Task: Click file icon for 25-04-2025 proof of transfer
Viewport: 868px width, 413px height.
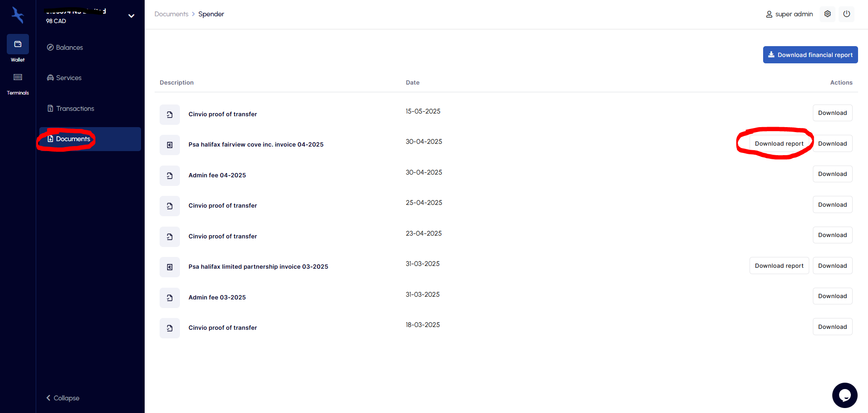Action: pyautogui.click(x=170, y=206)
